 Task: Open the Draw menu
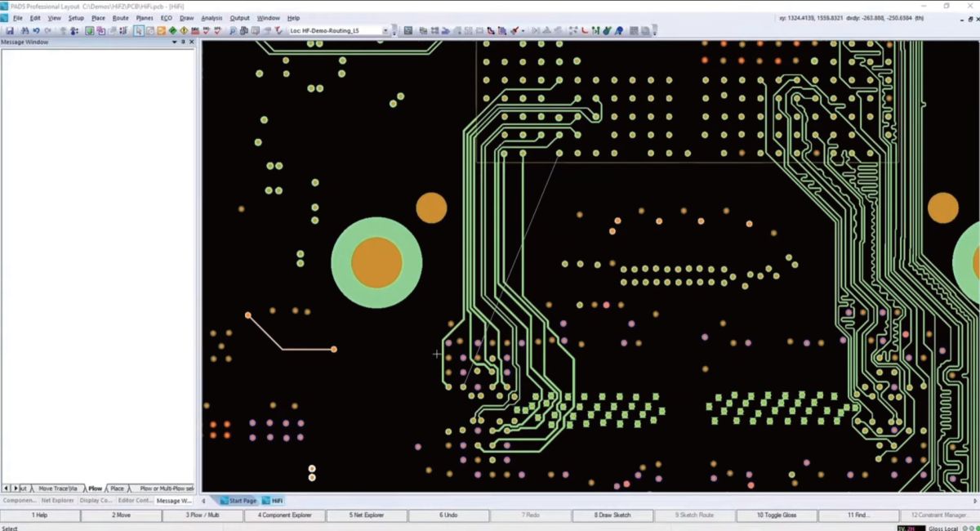(x=187, y=17)
